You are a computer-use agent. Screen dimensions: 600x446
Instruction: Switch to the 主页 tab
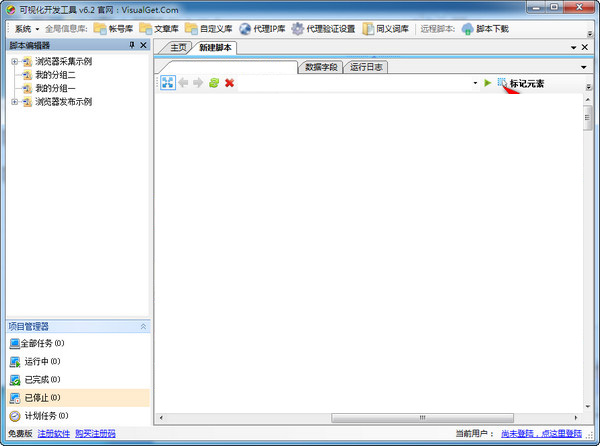coord(178,47)
